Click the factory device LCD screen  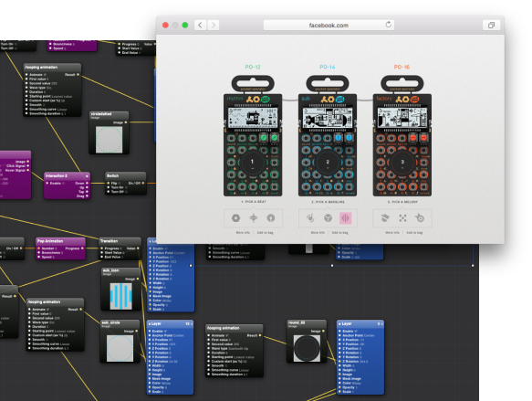point(402,118)
